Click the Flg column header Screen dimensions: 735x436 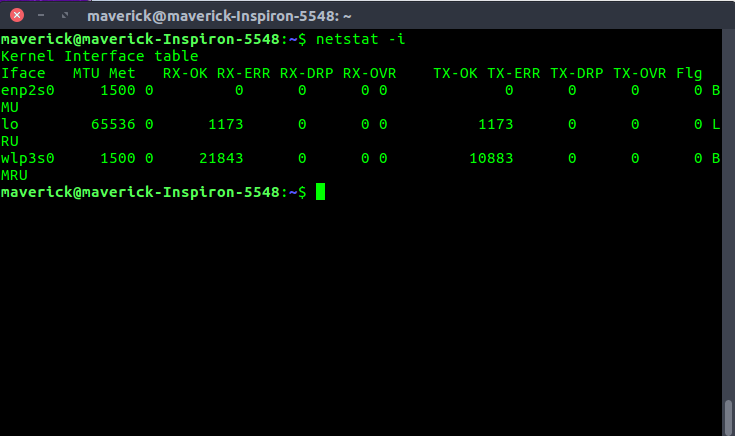point(689,74)
